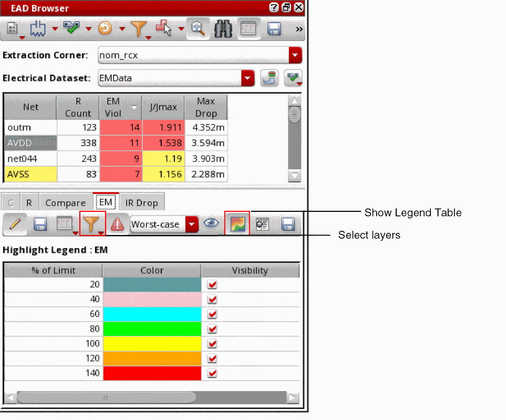The image size is (506, 420).
Task: Select the AVSS net row
Action: [x=116, y=175]
